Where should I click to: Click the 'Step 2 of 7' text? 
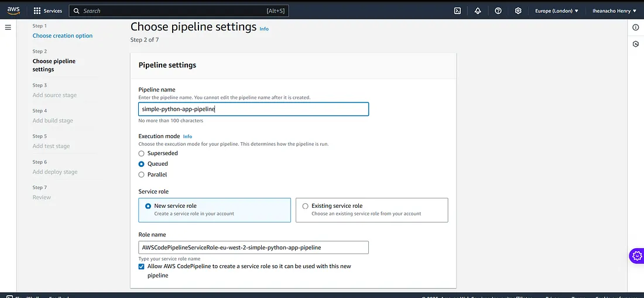145,40
